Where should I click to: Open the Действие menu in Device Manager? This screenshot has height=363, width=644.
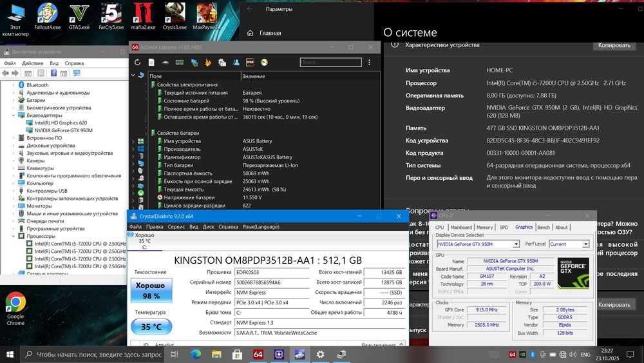coord(32,63)
